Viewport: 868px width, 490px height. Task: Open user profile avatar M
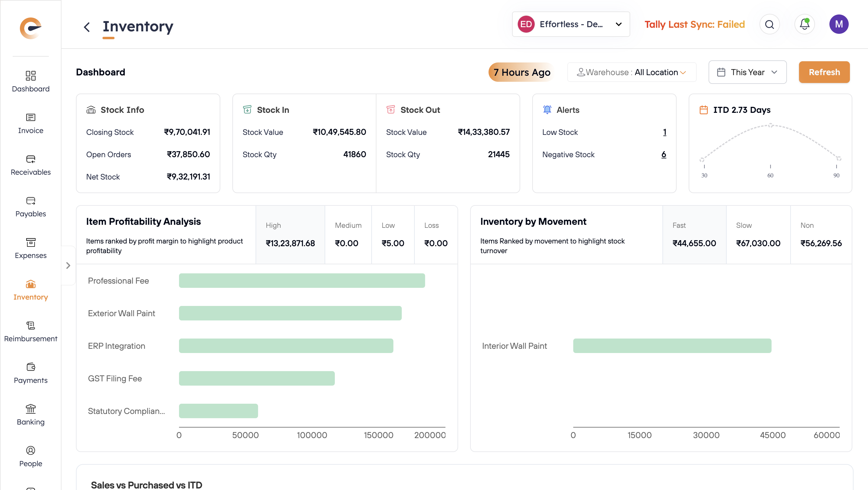(x=838, y=24)
